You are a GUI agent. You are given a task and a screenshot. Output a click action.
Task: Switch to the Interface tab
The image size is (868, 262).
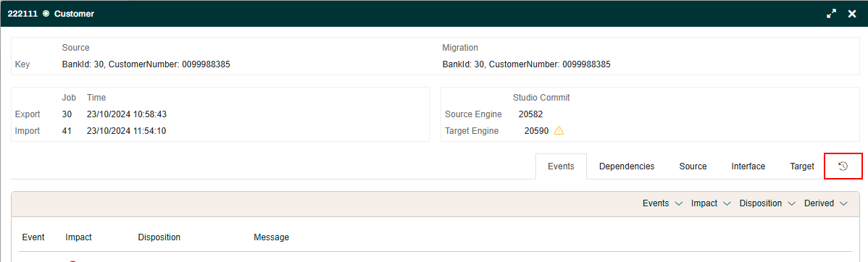coord(748,166)
